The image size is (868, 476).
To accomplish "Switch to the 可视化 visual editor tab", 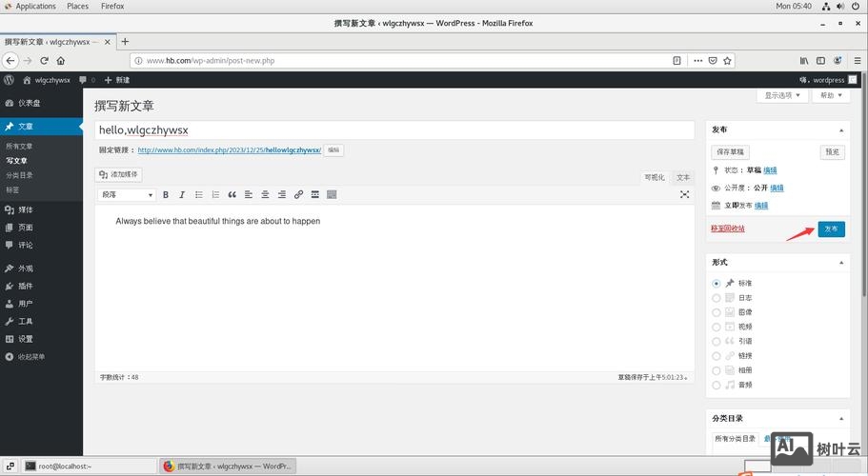I will pyautogui.click(x=655, y=177).
